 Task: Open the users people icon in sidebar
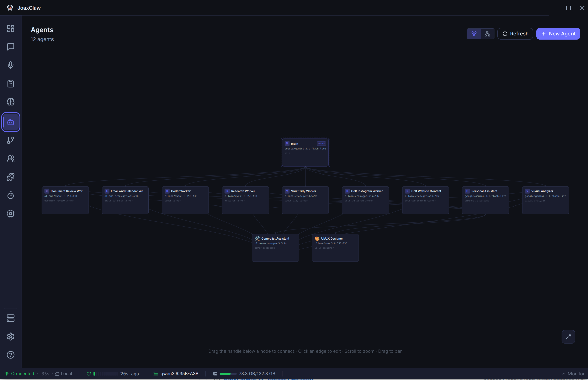[11, 159]
